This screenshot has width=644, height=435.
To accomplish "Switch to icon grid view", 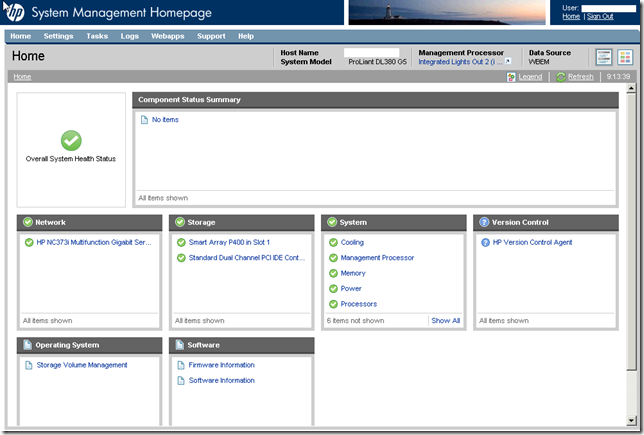I will click(625, 57).
